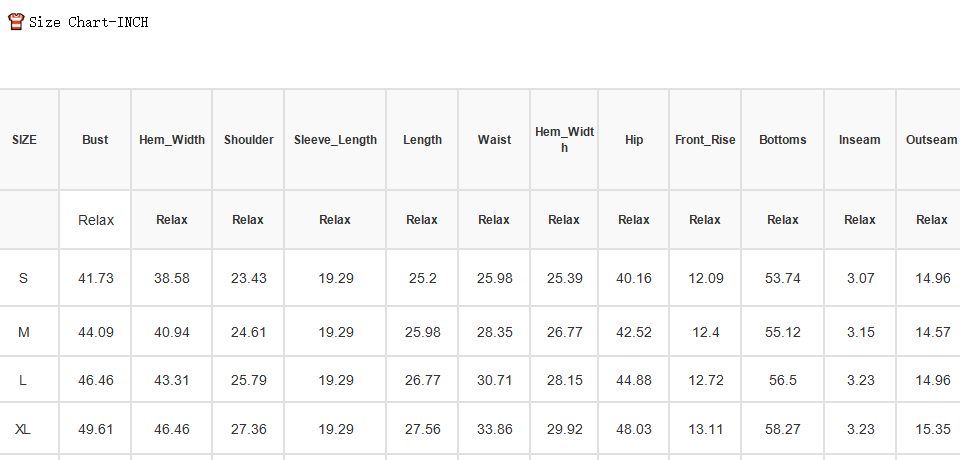Click the Size Chart-INCH heading text
The width and height of the screenshot is (960, 460).
89,23
